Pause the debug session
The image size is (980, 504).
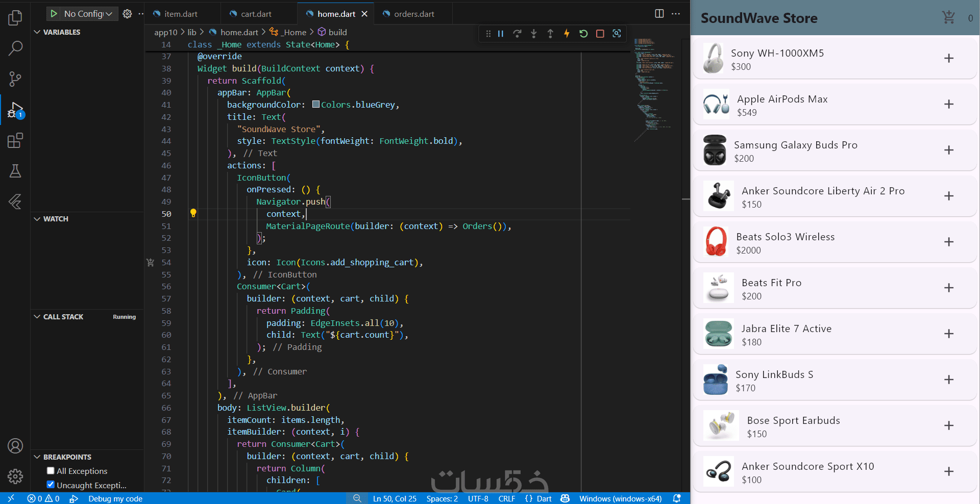[501, 34]
